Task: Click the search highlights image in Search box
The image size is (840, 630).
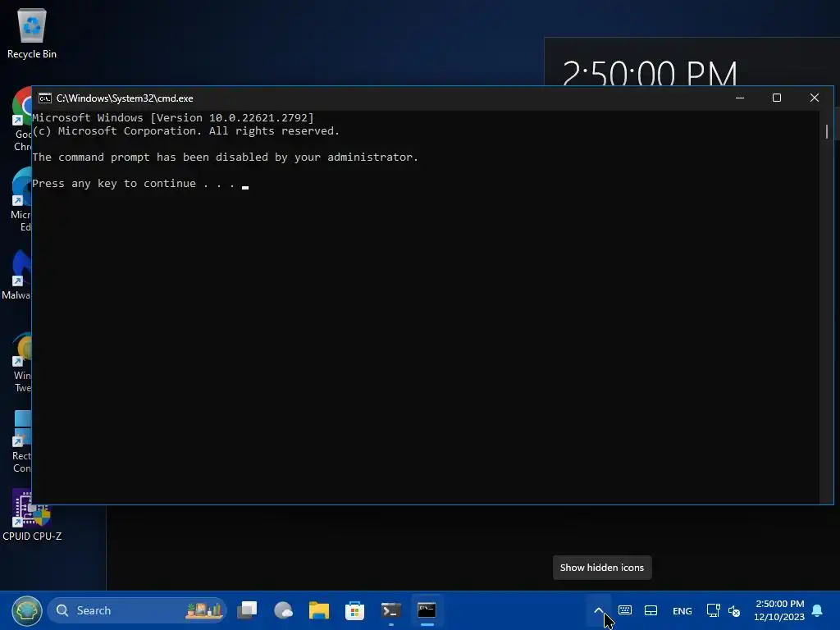Action: click(203, 610)
